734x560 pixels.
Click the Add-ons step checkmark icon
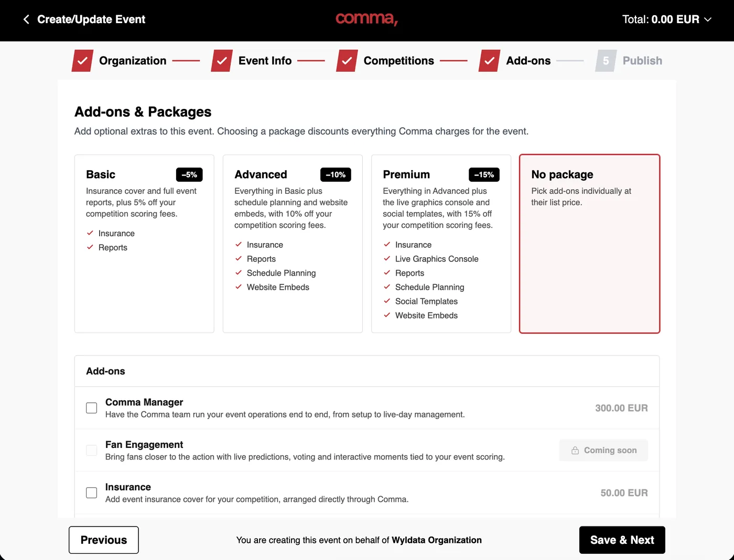click(489, 61)
